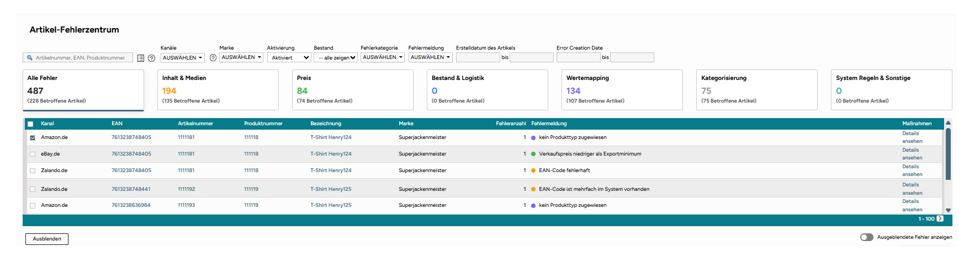Check the Amazon.de row for article 1111193
This screenshot has height=267, width=980.
[x=33, y=206]
